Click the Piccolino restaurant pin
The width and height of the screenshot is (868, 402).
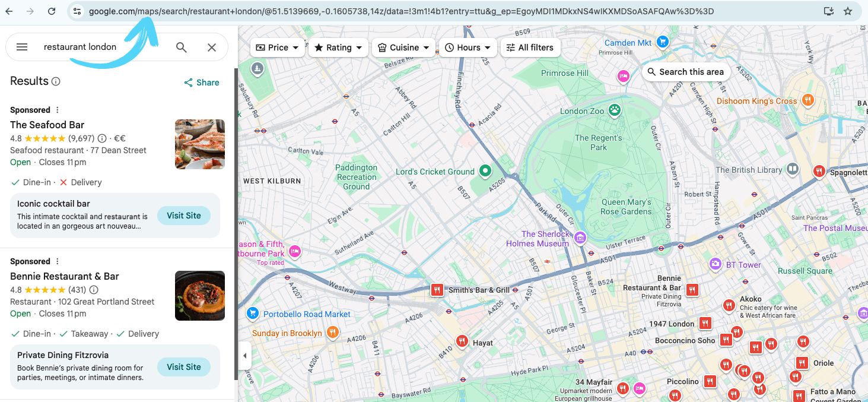coord(710,381)
